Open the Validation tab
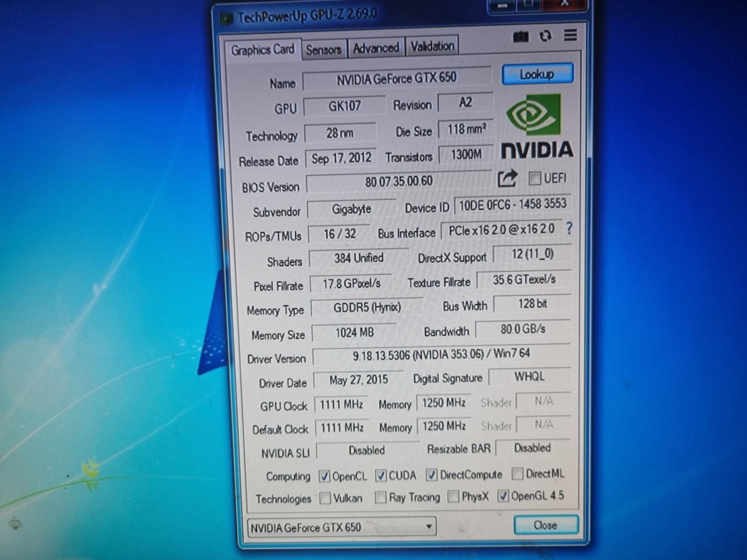 [x=432, y=46]
